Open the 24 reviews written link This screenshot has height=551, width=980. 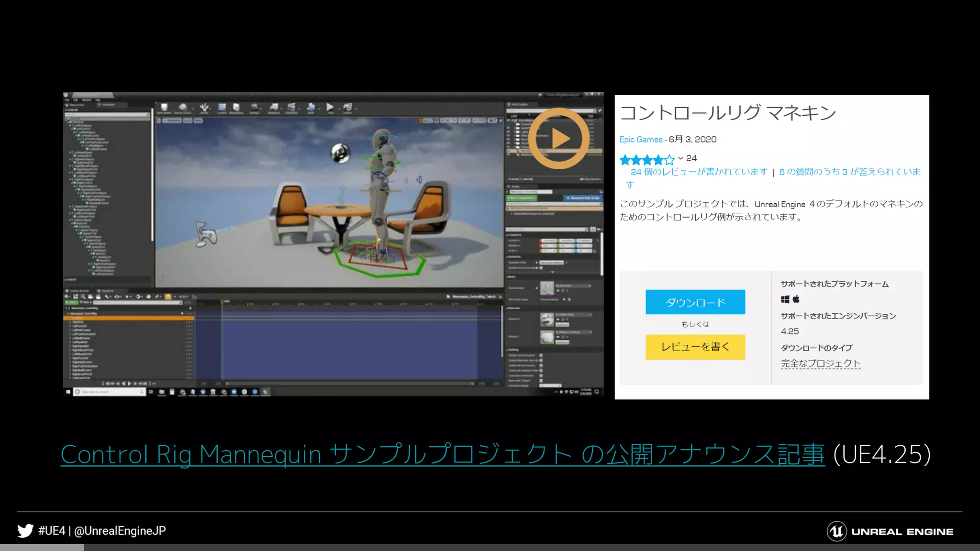click(x=699, y=172)
